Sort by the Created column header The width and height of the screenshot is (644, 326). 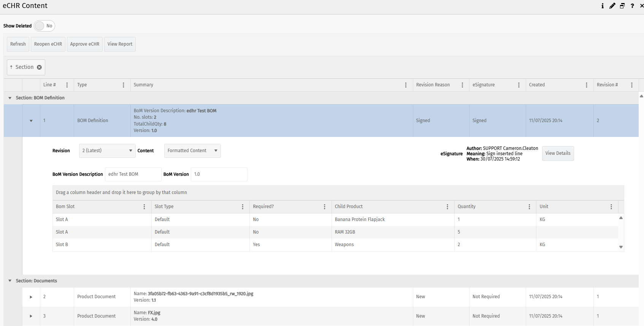point(537,85)
